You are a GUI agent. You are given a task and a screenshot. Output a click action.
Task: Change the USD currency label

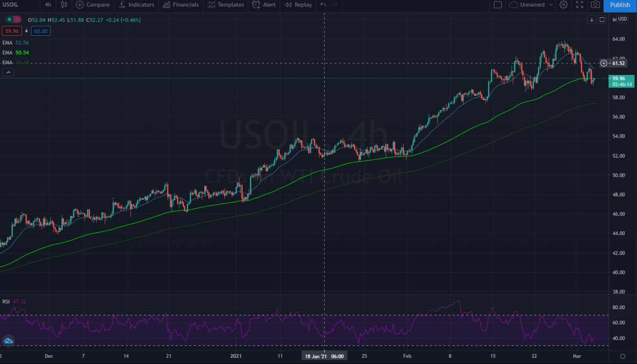pos(622,19)
